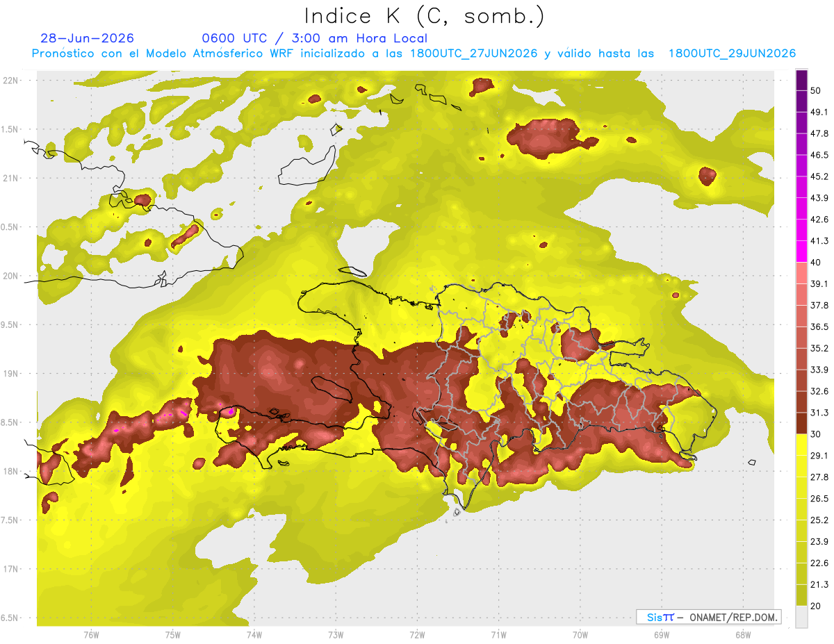
Task: Select the magenta colorbar swatch between 40 and 41.3
Action: click(801, 251)
